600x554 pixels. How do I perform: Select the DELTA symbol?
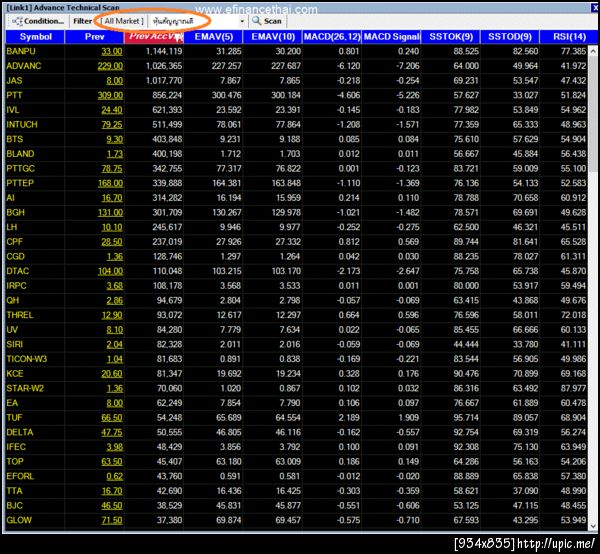coord(20,432)
